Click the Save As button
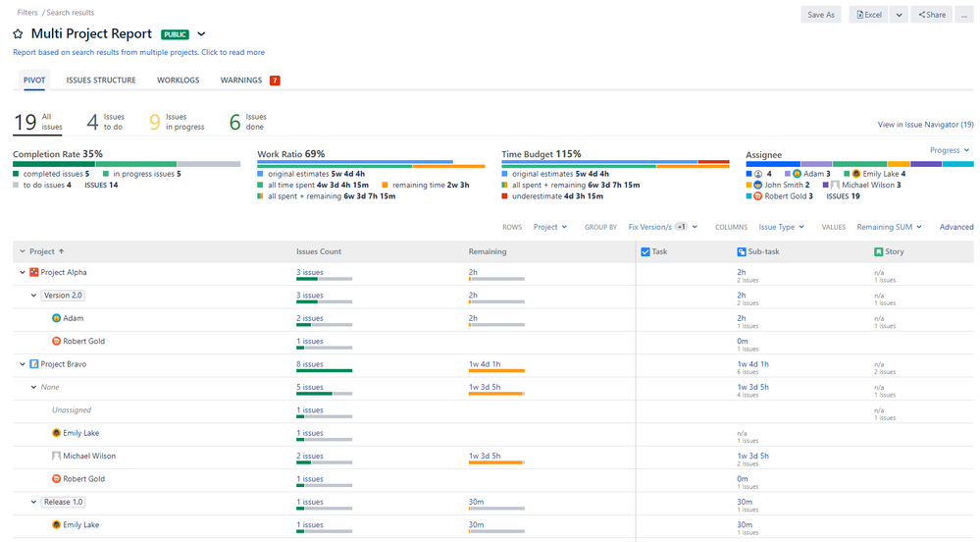980x542 pixels. 821,15
